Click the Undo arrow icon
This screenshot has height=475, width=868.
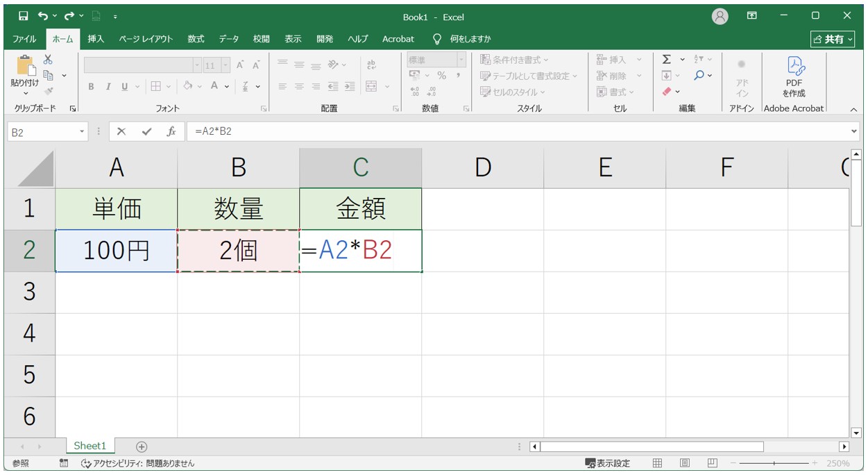coord(43,16)
